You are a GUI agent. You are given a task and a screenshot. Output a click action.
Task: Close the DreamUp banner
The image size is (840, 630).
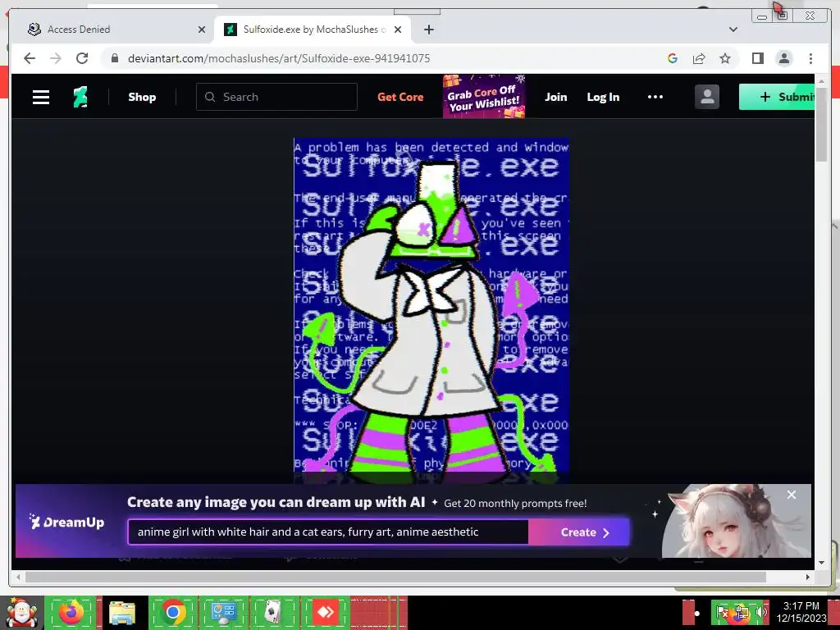[x=792, y=495]
